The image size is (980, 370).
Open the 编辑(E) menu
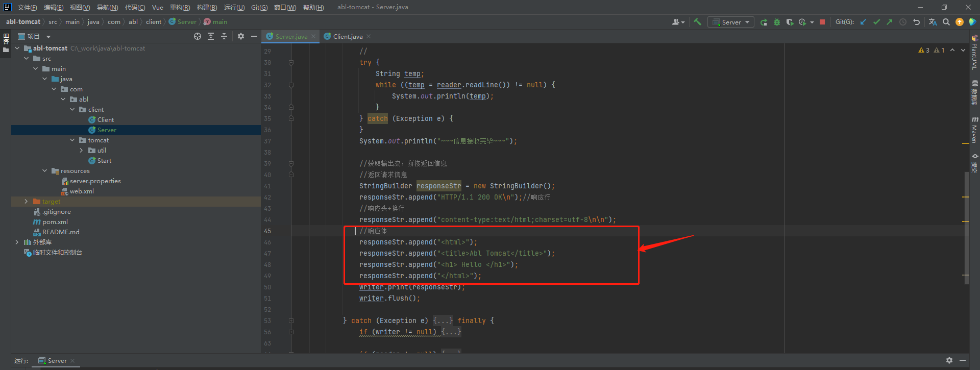pyautogui.click(x=54, y=7)
